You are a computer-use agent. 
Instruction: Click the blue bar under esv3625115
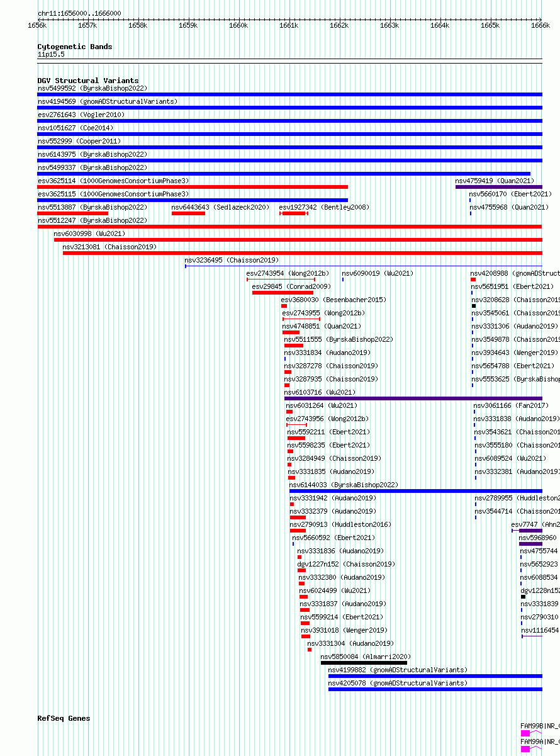point(193,200)
